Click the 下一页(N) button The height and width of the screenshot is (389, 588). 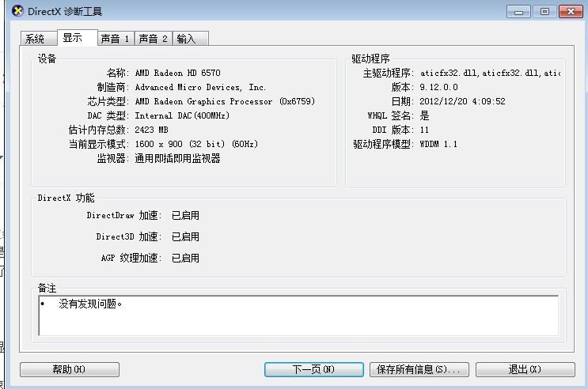(313, 369)
